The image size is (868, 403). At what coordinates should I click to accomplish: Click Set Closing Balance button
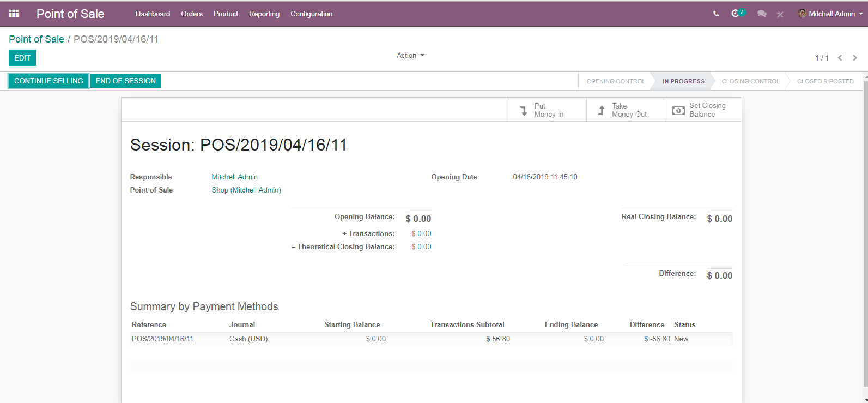[x=702, y=110]
